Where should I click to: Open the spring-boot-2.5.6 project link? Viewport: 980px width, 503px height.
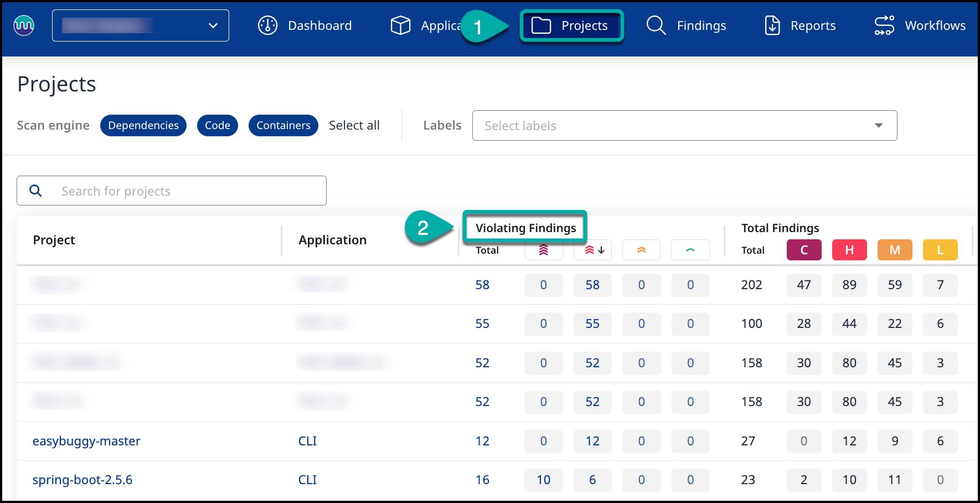click(x=82, y=480)
